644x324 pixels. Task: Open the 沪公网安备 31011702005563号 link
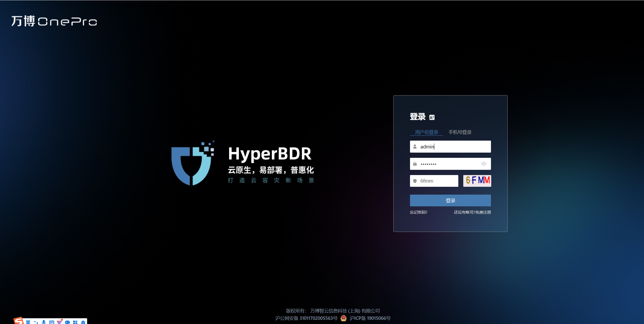pyautogui.click(x=306, y=318)
